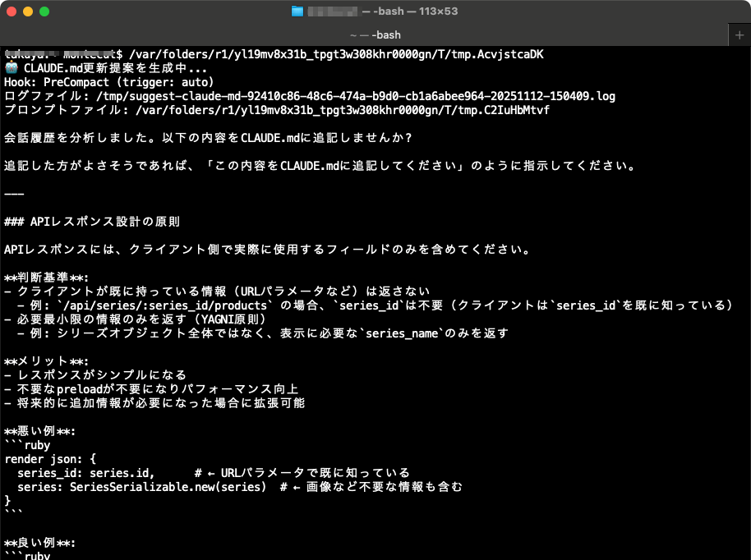Click the 'series_id: series.id,' code line

(86, 473)
